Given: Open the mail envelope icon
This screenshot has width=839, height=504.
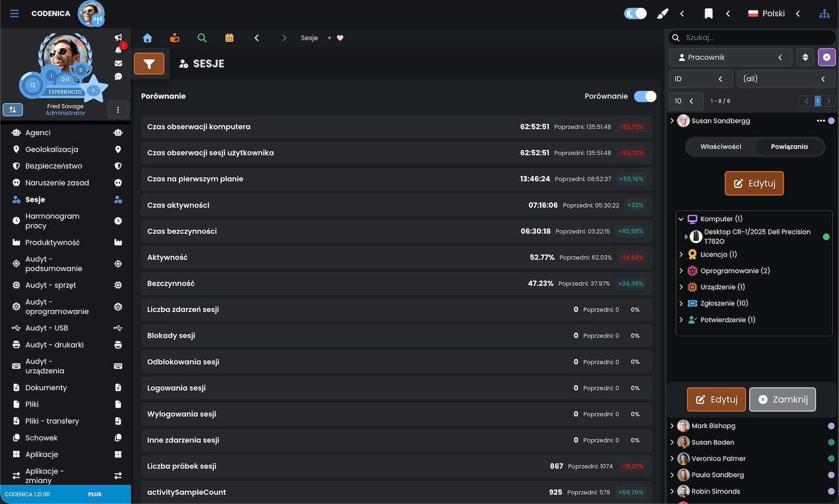Looking at the screenshot, I should click(119, 63).
